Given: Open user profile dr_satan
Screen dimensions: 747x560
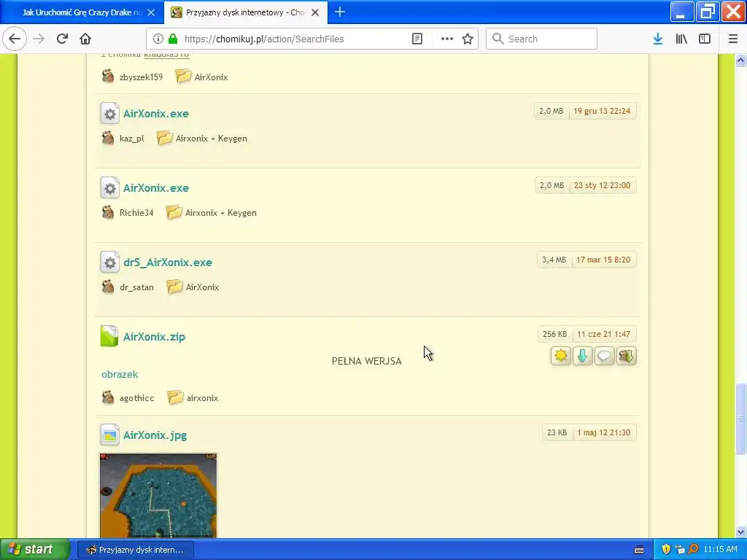Looking at the screenshot, I should point(136,287).
